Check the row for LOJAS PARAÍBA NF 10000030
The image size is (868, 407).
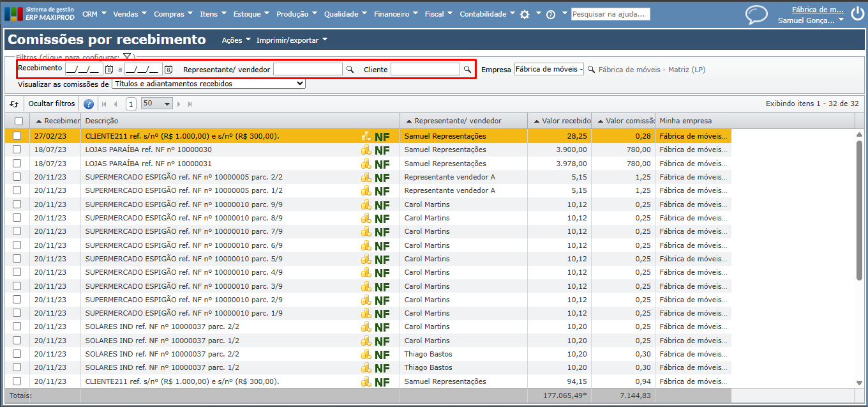(17, 150)
